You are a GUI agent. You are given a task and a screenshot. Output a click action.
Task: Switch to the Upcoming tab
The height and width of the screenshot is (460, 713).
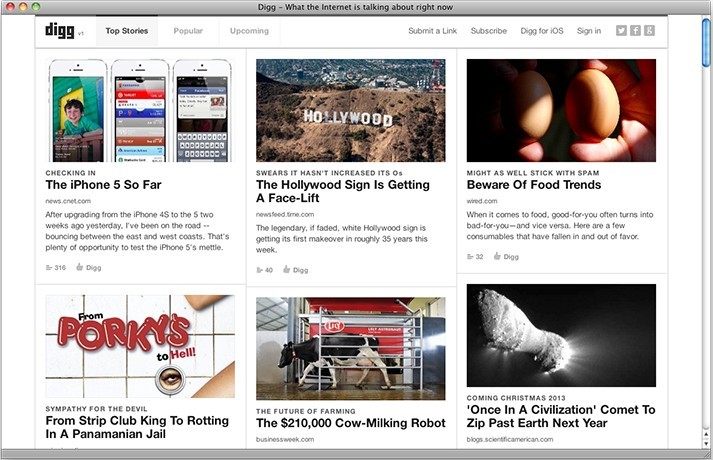tap(249, 31)
